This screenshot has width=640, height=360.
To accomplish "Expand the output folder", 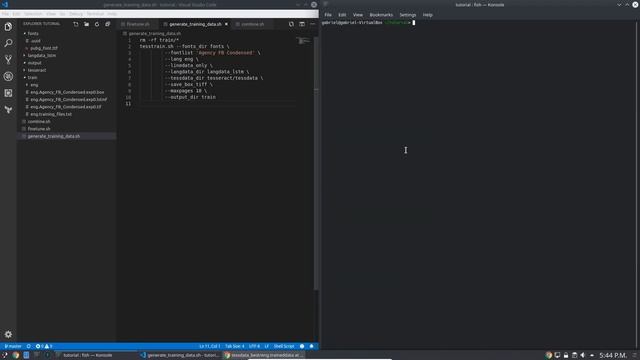I will [34, 63].
